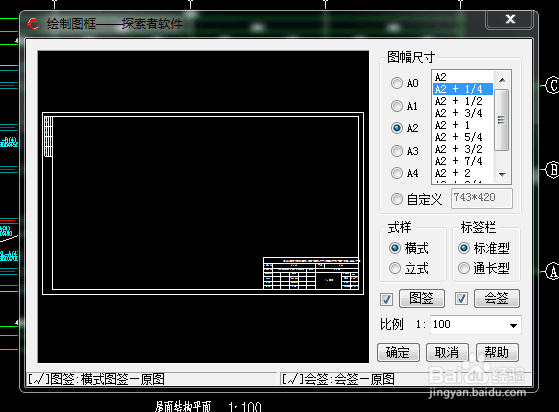Select 'A2 + 1/2' in the size list
Image resolution: width=559 pixels, height=412 pixels.
point(463,101)
